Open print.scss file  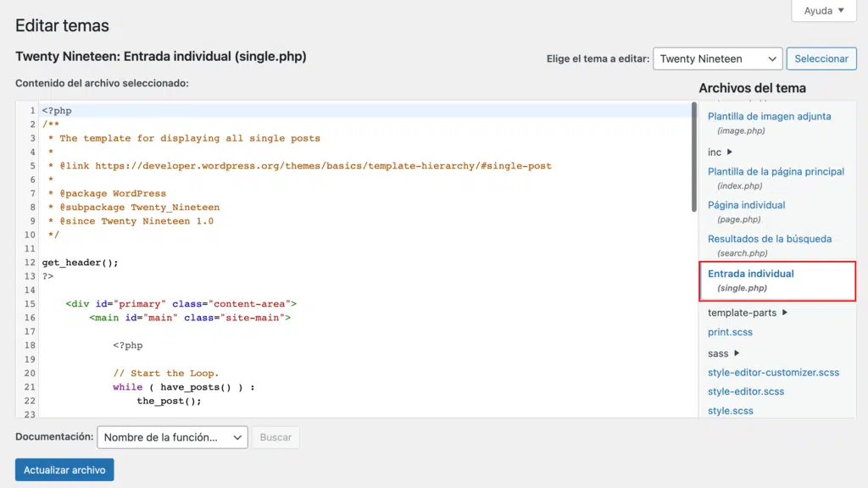730,332
